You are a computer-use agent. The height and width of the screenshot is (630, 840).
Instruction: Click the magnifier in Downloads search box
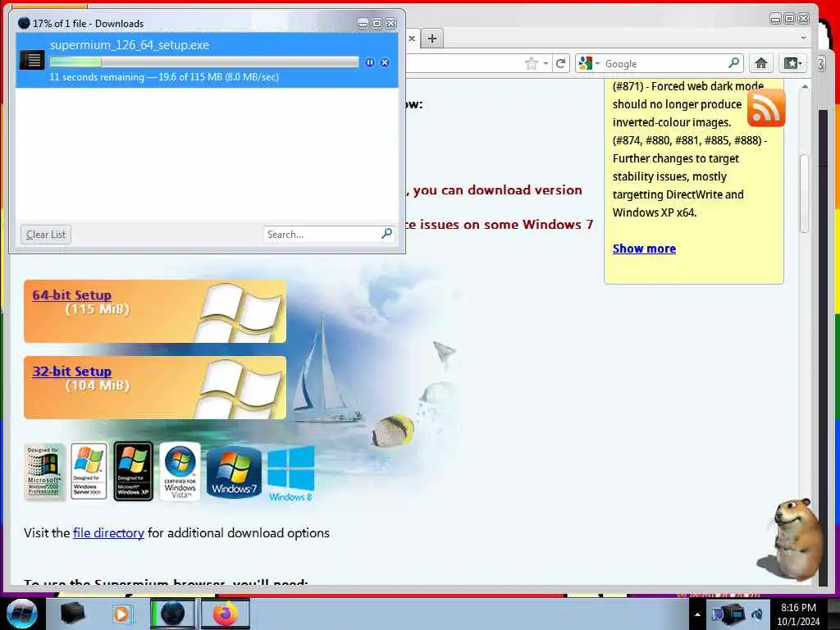pos(387,234)
